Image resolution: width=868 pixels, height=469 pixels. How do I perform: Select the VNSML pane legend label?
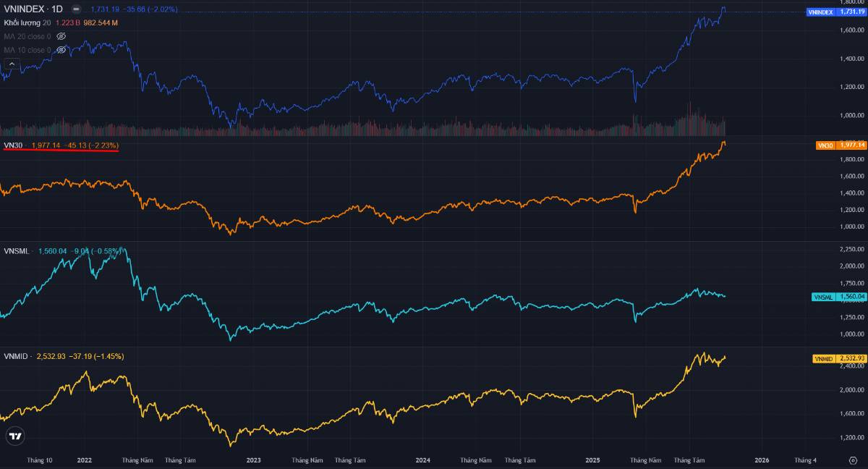click(x=17, y=251)
